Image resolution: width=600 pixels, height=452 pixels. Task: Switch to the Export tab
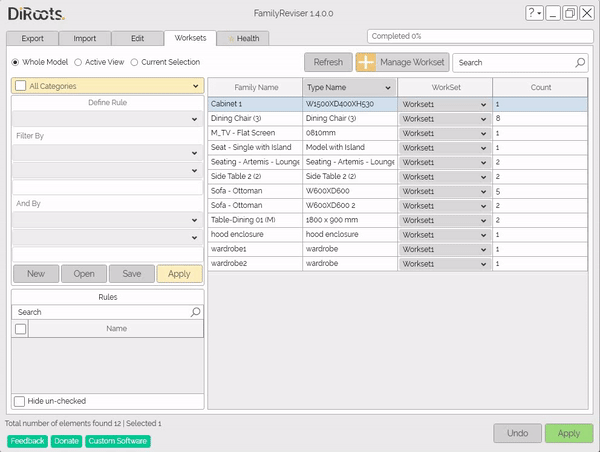pyautogui.click(x=31, y=38)
